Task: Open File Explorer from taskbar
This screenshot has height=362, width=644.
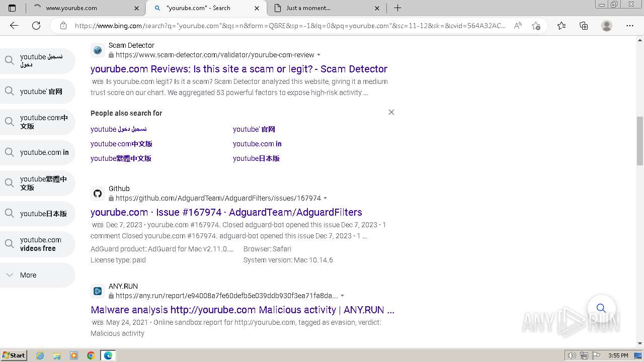Action: (57, 355)
